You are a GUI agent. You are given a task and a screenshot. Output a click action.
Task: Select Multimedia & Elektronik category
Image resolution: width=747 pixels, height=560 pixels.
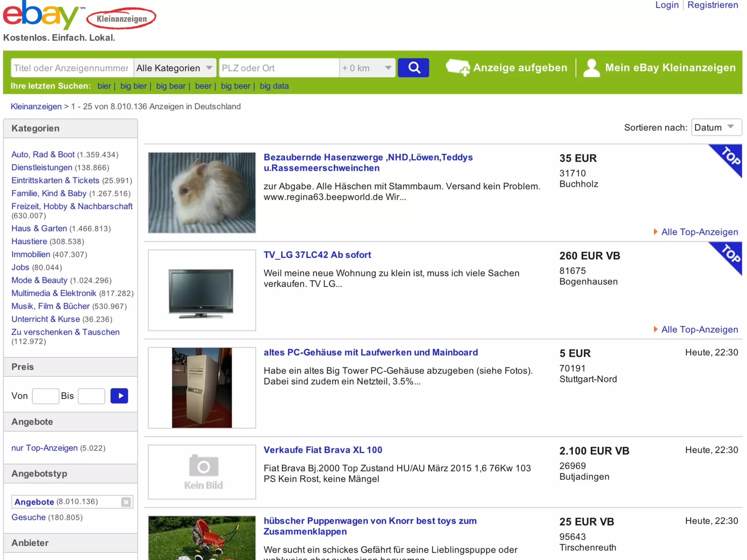point(54,293)
